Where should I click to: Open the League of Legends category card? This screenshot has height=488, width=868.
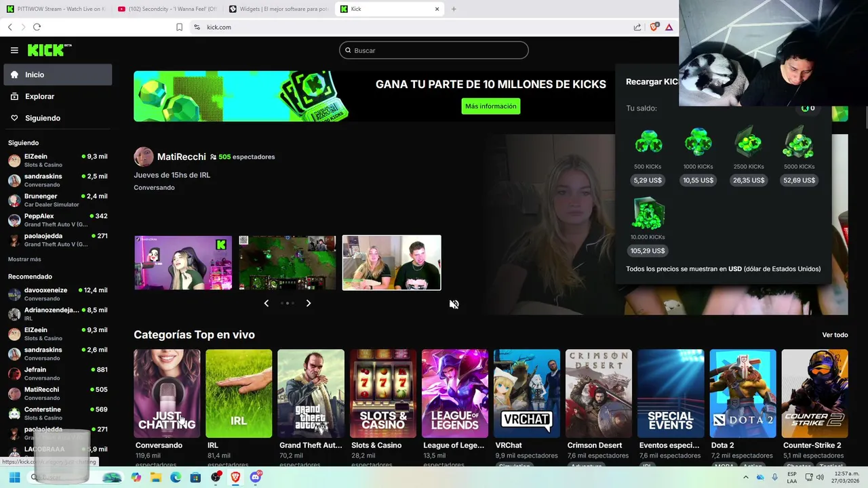coord(455,393)
